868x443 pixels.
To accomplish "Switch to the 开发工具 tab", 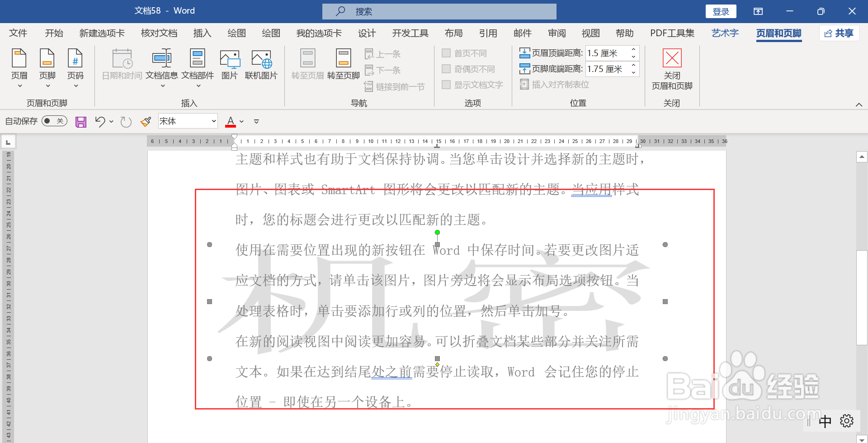I will click(410, 33).
